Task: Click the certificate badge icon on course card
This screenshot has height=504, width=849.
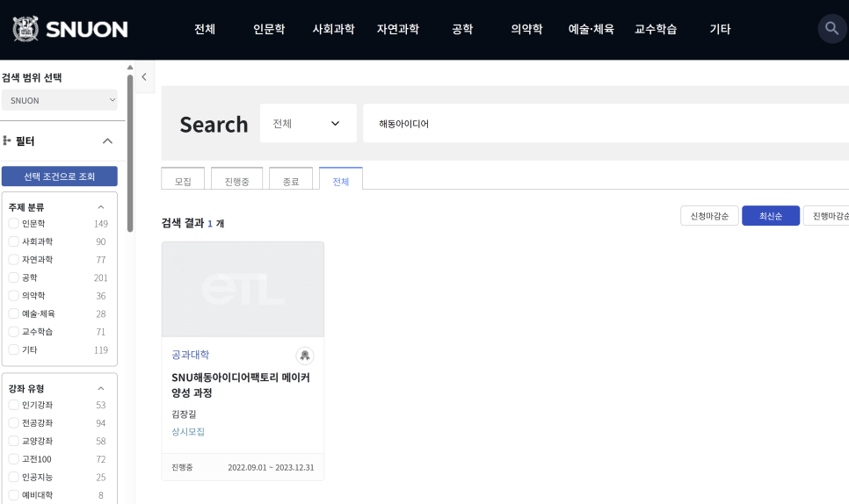Action: (305, 356)
